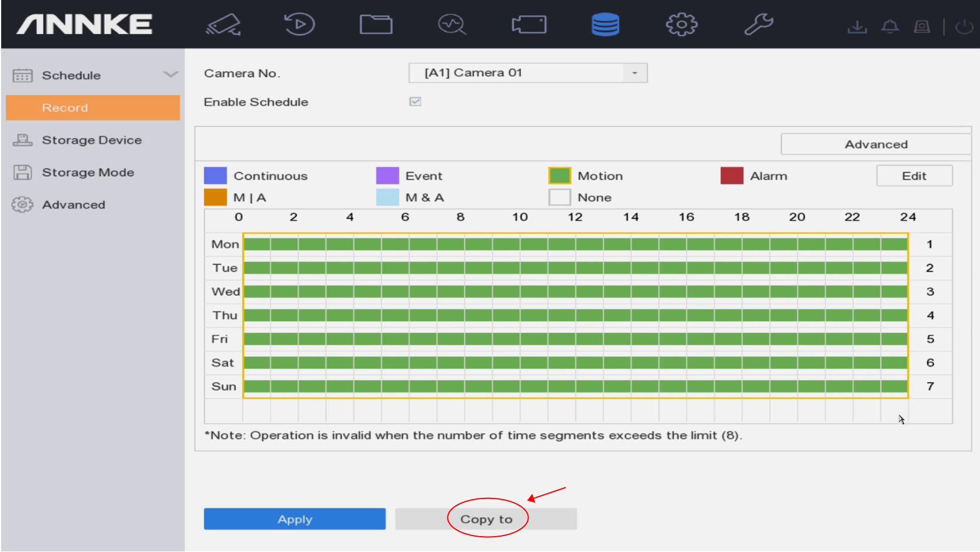Open the camera management icon
The height and width of the screenshot is (552, 980).
point(529,25)
